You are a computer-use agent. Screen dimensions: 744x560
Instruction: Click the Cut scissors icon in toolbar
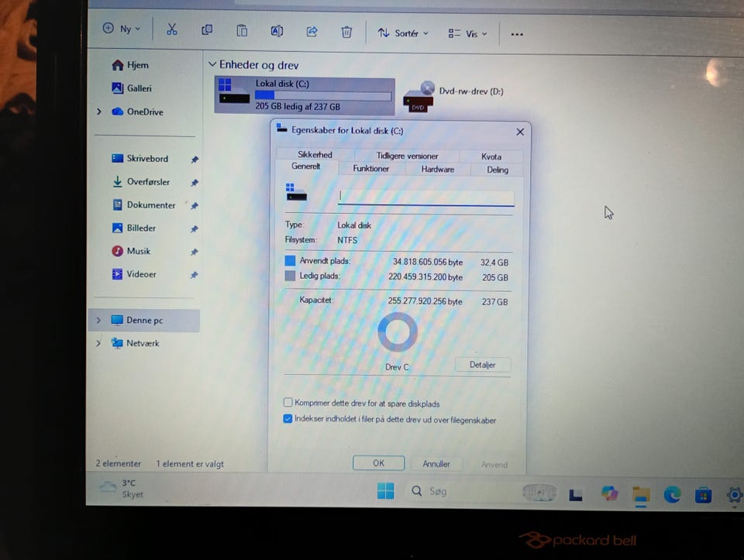(172, 30)
